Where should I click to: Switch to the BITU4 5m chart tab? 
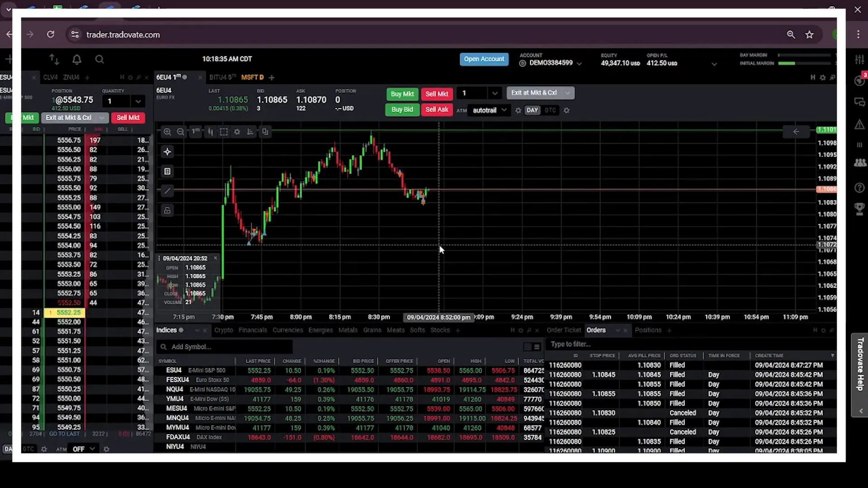click(222, 77)
